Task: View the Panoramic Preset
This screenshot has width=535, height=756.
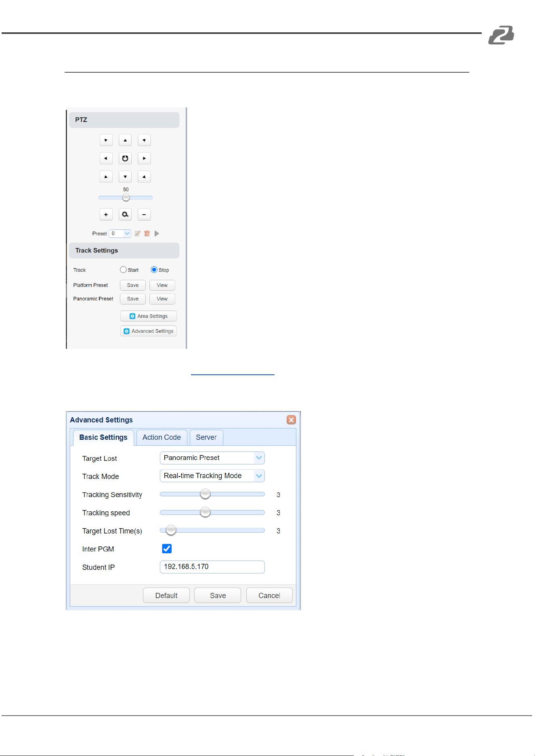Action: [x=162, y=299]
